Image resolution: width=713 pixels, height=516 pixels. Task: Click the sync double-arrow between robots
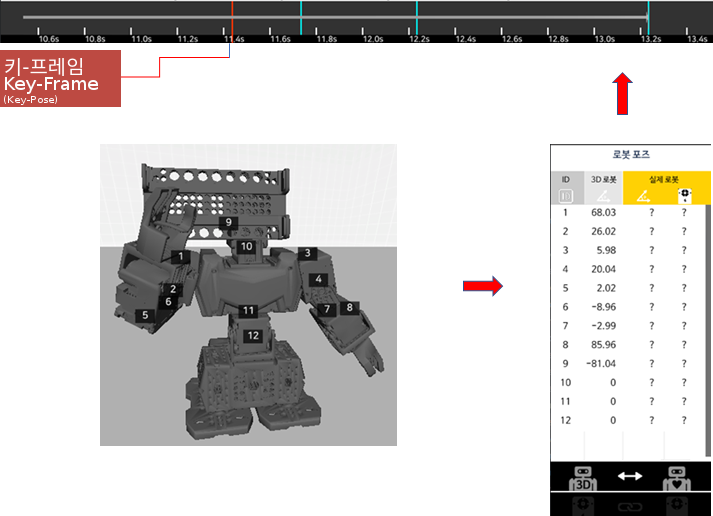(x=629, y=477)
